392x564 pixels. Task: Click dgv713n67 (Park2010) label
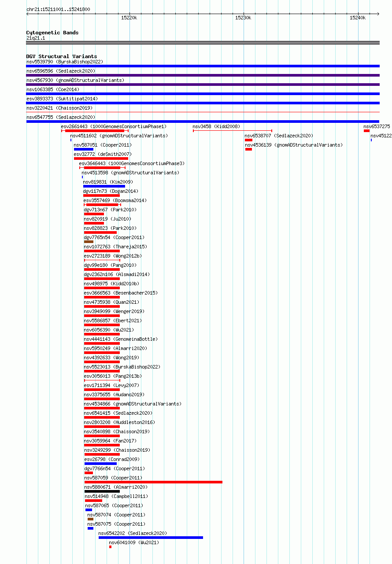pos(111,210)
